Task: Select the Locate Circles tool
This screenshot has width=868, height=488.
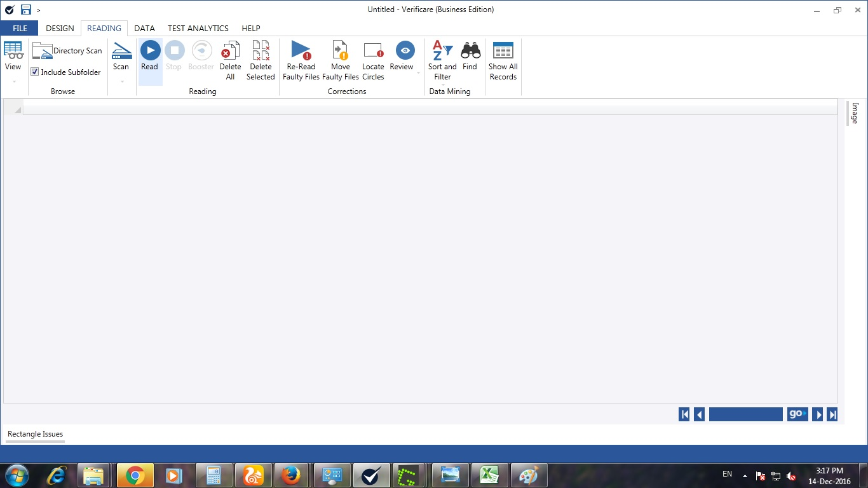Action: pyautogui.click(x=373, y=51)
